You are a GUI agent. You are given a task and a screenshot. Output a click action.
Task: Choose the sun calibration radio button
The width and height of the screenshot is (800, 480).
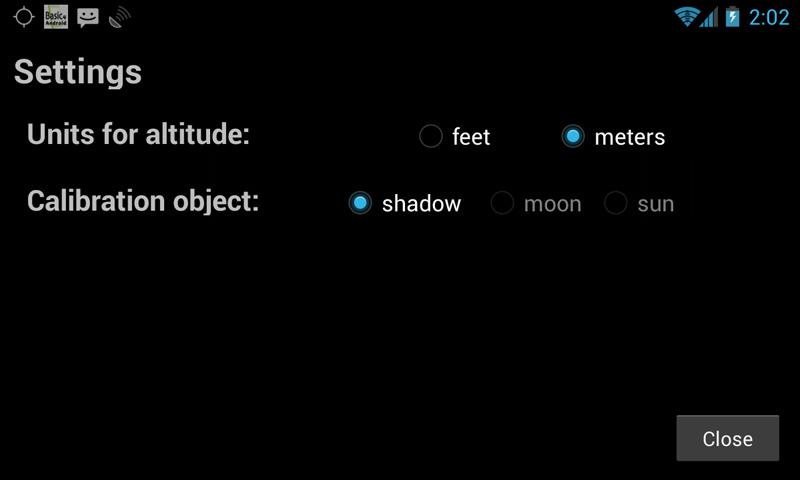pos(615,203)
